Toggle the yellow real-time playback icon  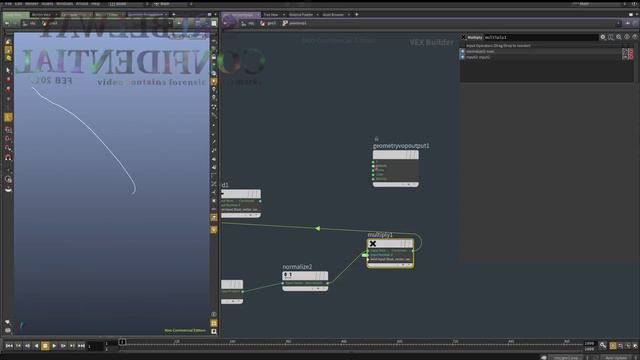(613, 346)
